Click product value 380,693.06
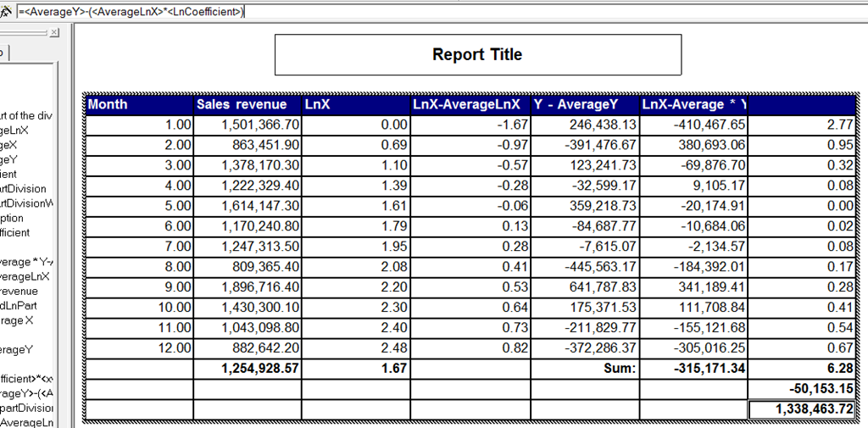The width and height of the screenshot is (868, 428). click(693, 145)
